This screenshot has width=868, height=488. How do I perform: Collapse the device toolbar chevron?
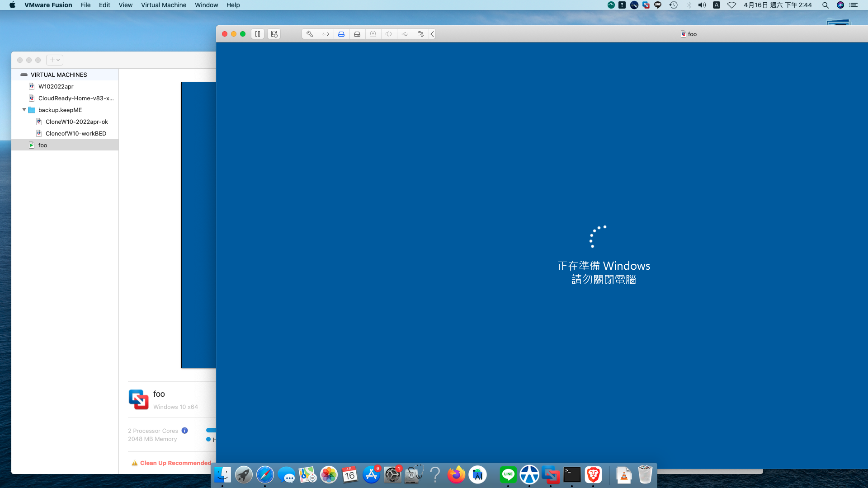432,34
